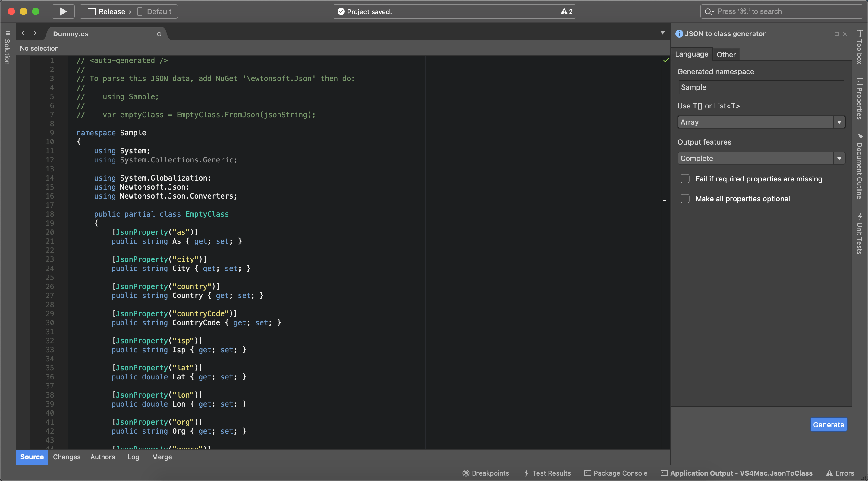This screenshot has width=868, height=481.
Task: Open the Errors pad
Action: tap(840, 473)
